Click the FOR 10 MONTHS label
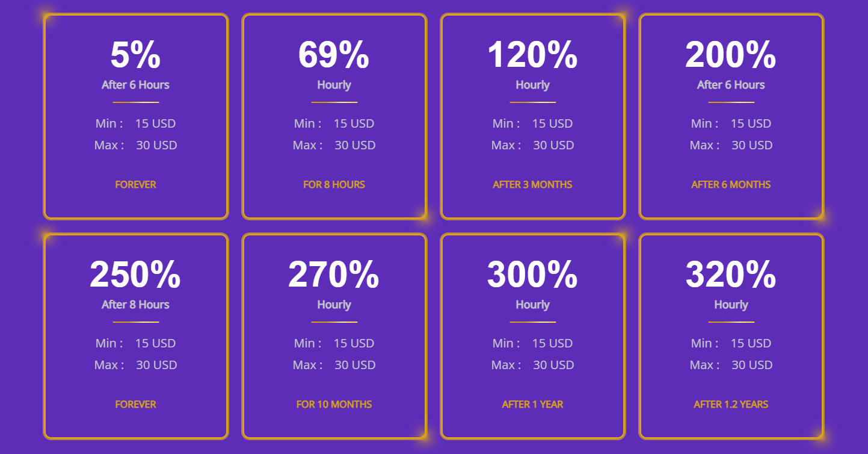This screenshot has height=454, width=868. tap(334, 404)
